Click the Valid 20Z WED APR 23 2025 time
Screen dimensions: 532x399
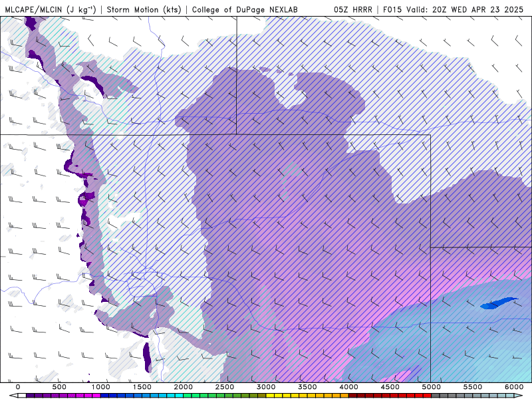465,9
